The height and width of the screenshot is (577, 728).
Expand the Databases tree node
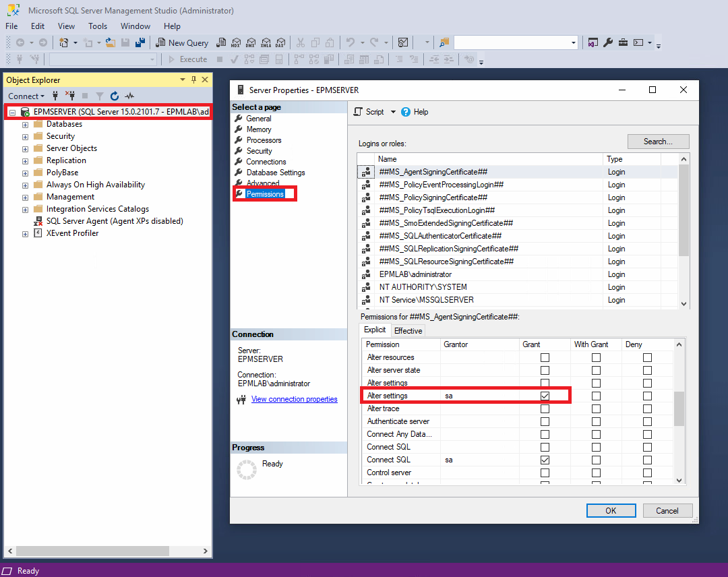coord(25,125)
